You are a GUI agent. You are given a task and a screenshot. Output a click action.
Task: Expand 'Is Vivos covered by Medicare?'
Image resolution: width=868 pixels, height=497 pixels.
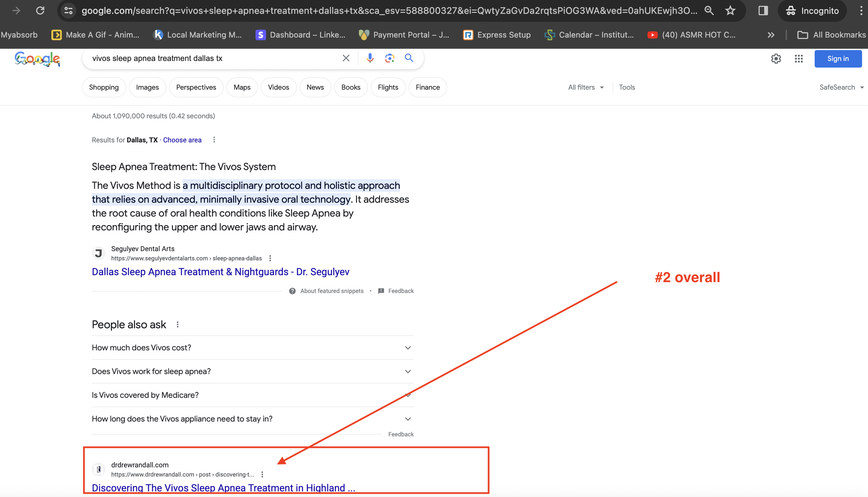pos(253,395)
